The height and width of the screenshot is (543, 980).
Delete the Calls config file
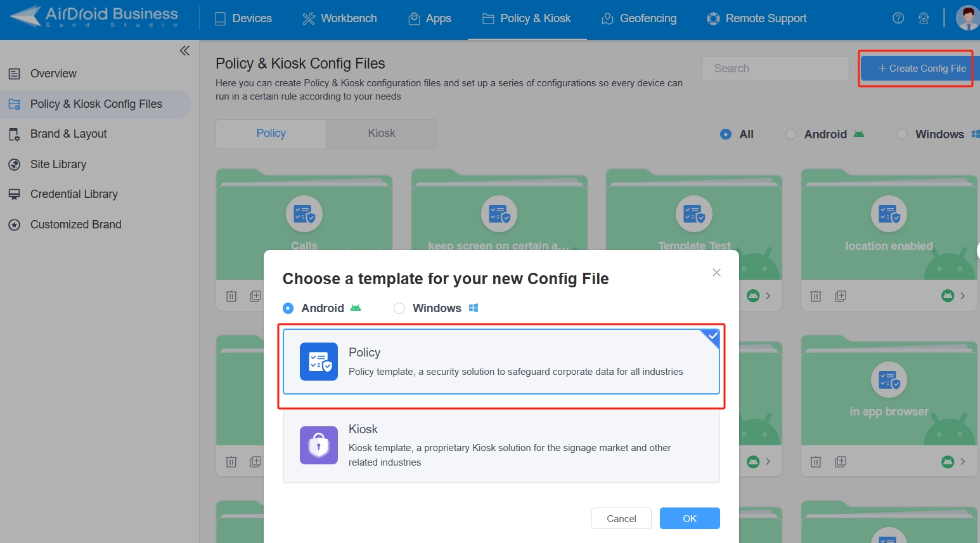click(231, 296)
